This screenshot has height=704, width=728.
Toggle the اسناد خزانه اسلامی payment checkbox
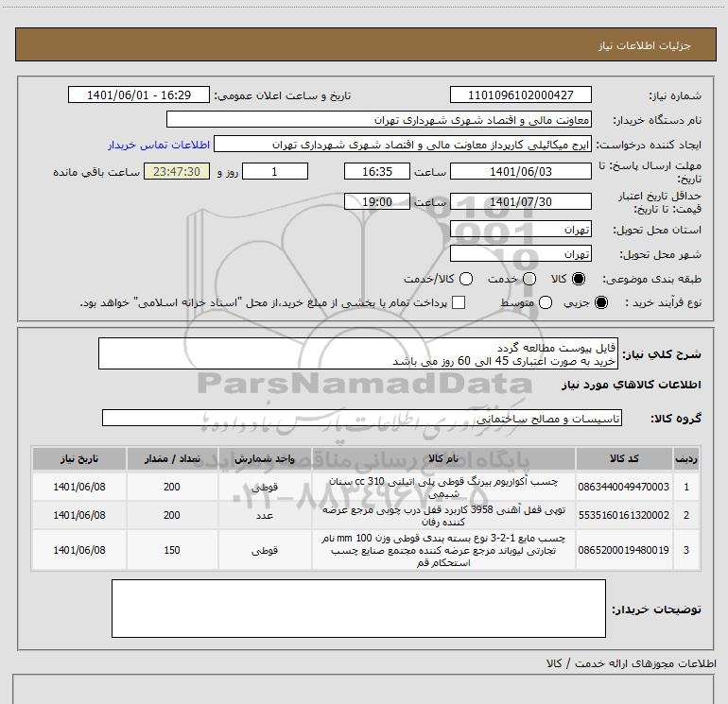point(459,303)
